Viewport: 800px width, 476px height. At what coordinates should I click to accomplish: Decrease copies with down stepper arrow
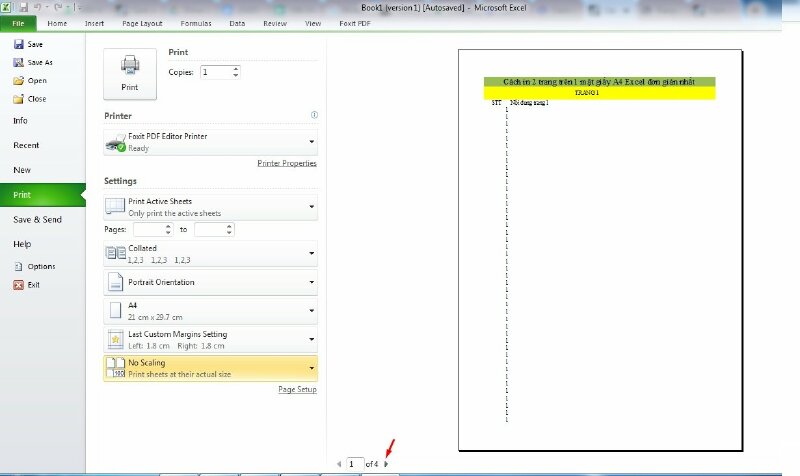(x=236, y=76)
